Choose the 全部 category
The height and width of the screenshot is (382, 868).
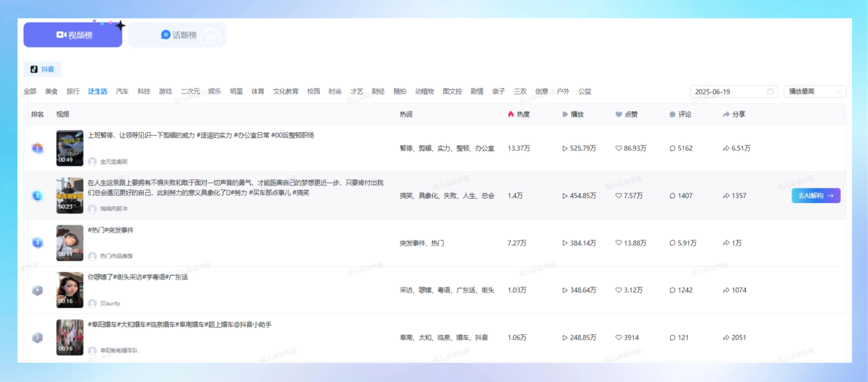(30, 92)
